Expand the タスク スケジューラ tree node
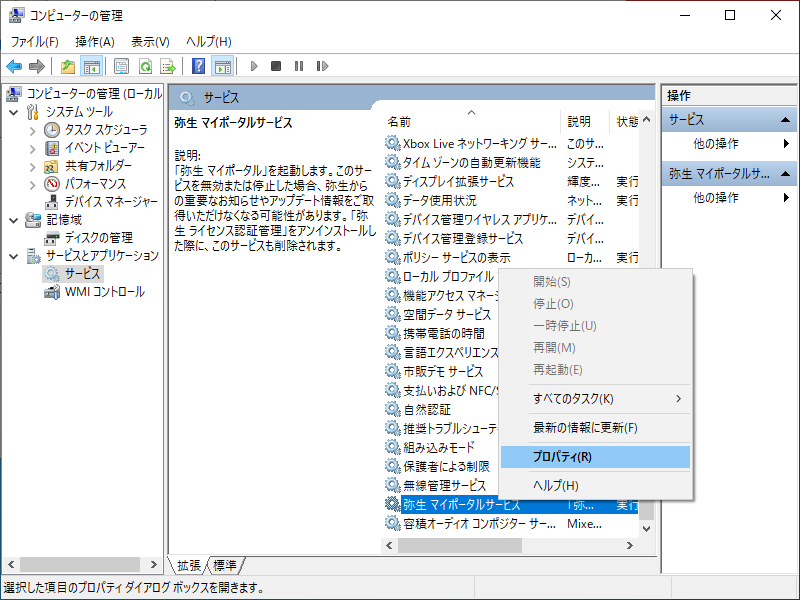This screenshot has width=800, height=600. pyautogui.click(x=33, y=131)
